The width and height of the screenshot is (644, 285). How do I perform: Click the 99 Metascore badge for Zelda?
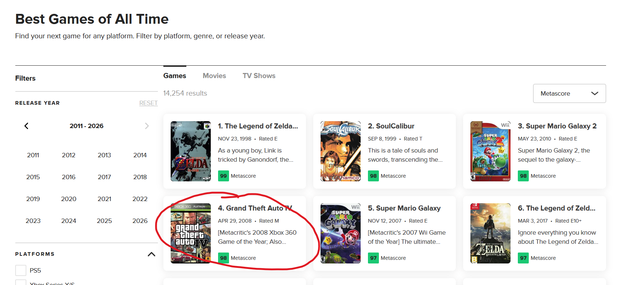click(x=224, y=176)
